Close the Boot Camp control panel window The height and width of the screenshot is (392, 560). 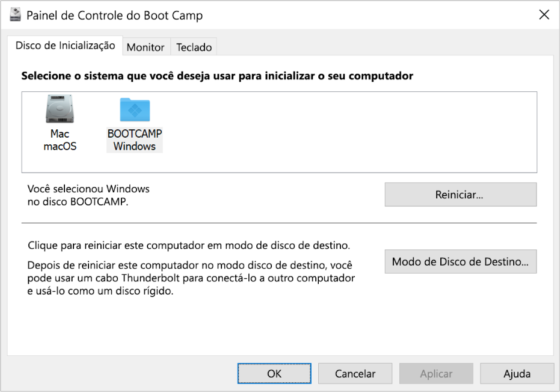[544, 15]
